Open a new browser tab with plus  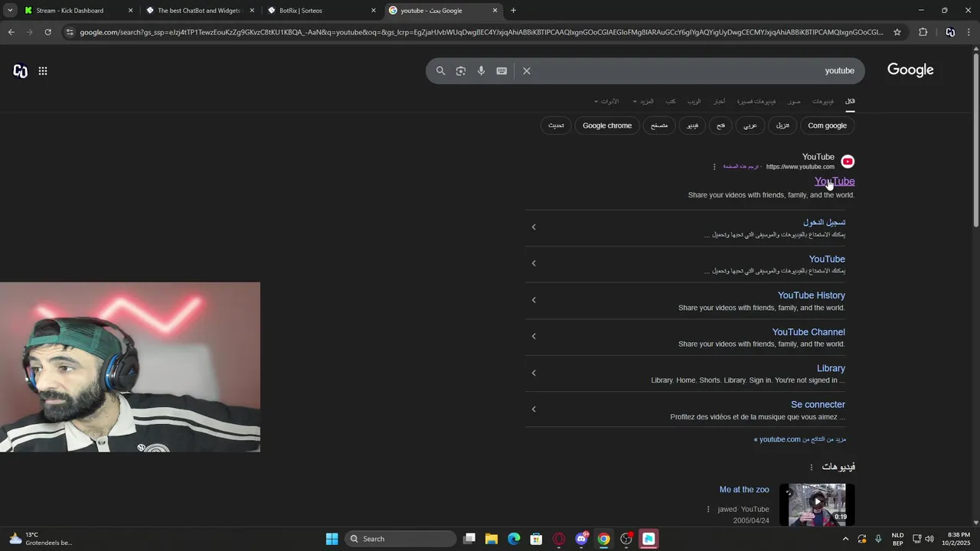pyautogui.click(x=513, y=11)
